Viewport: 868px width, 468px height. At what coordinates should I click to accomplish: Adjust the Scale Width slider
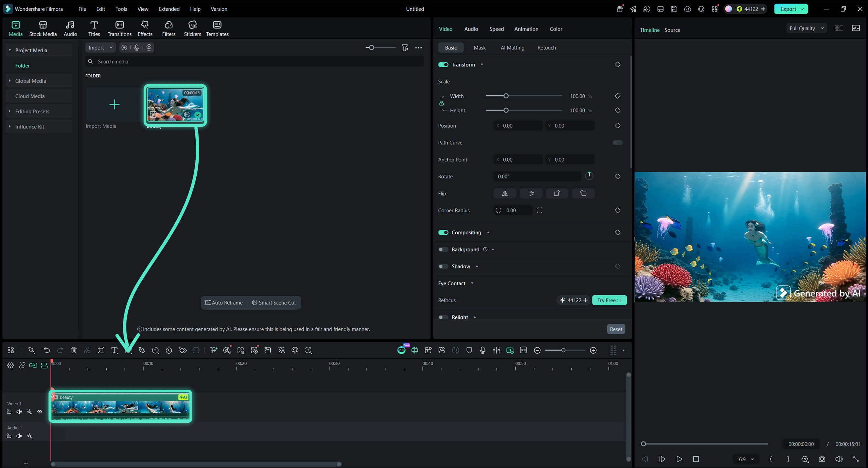pyautogui.click(x=524, y=96)
